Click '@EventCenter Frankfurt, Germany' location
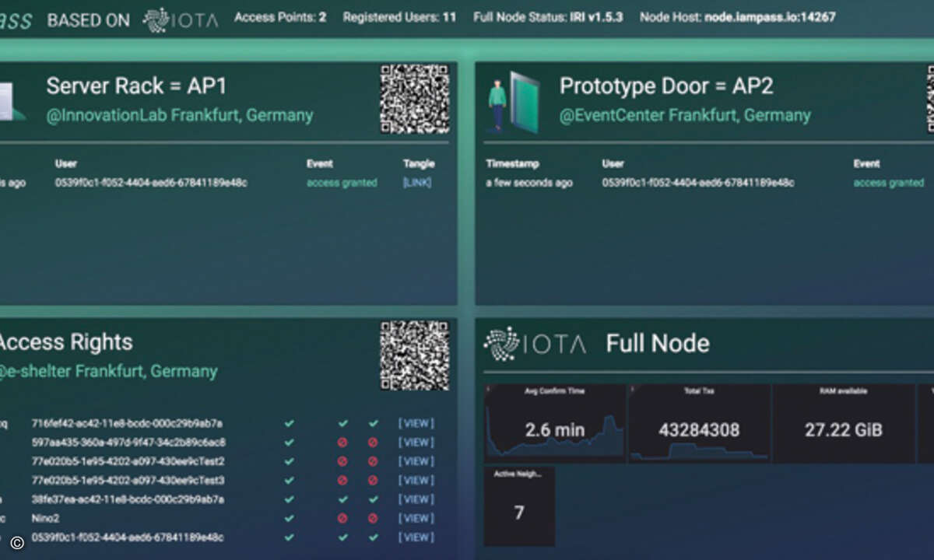Viewport: 934px width, 560px height. point(685,116)
